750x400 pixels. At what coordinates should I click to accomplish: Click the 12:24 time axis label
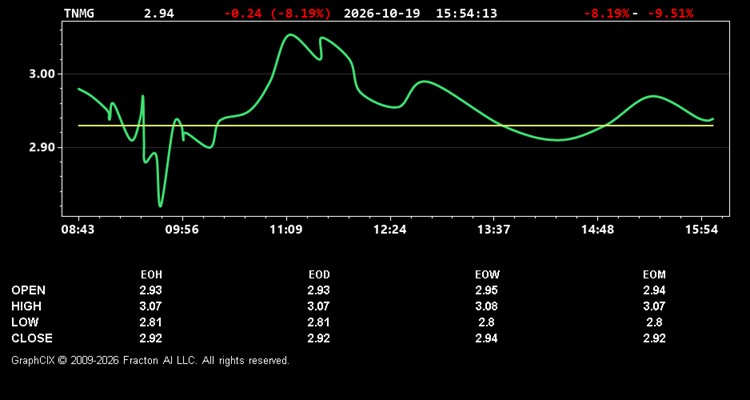[390, 230]
